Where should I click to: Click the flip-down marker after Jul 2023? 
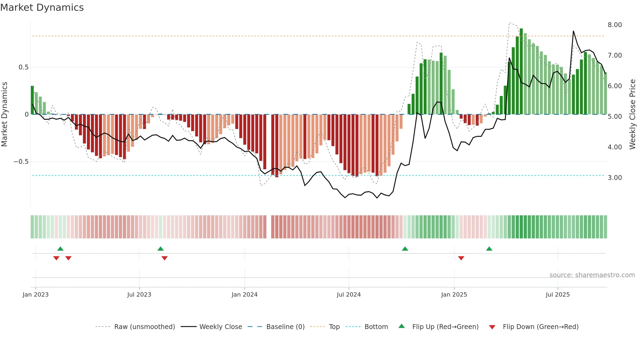pos(164,258)
